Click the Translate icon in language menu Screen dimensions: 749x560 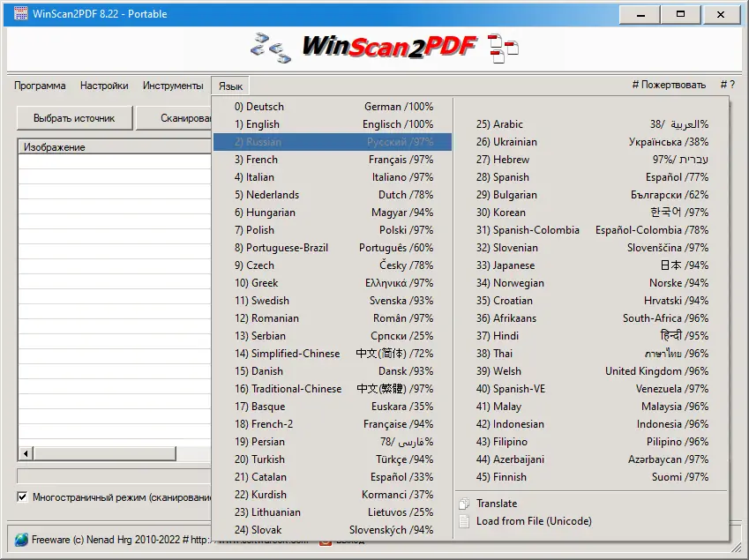coord(464,504)
